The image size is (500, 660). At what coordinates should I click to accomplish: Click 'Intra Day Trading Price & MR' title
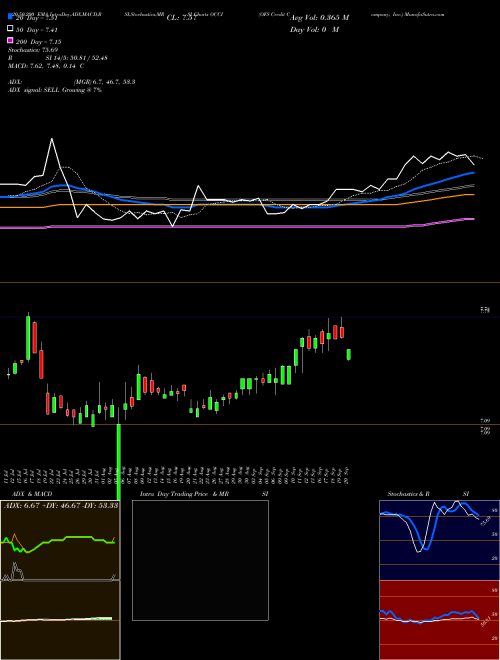[x=184, y=494]
